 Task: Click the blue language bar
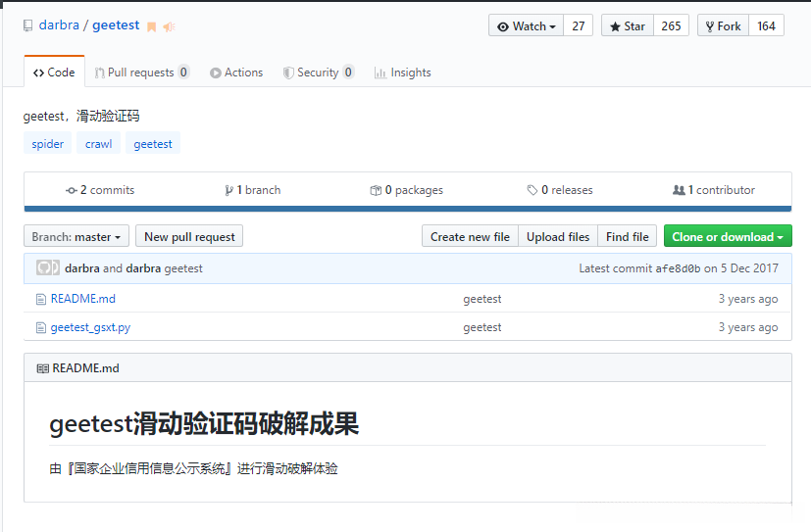pyautogui.click(x=408, y=209)
